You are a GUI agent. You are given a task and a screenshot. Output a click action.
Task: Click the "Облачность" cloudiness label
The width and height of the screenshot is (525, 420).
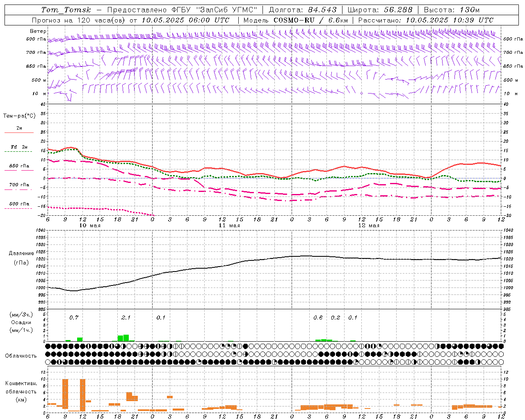pos(21,356)
